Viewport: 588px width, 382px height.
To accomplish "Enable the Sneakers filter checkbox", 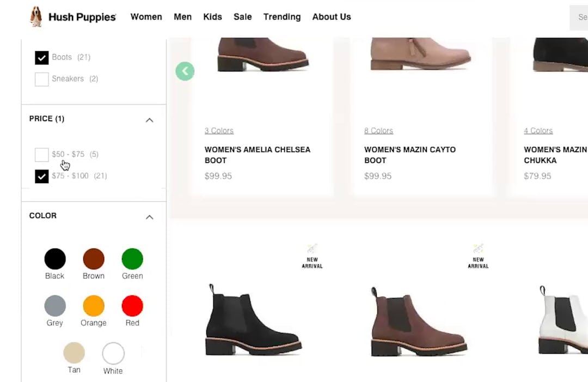I will click(41, 79).
